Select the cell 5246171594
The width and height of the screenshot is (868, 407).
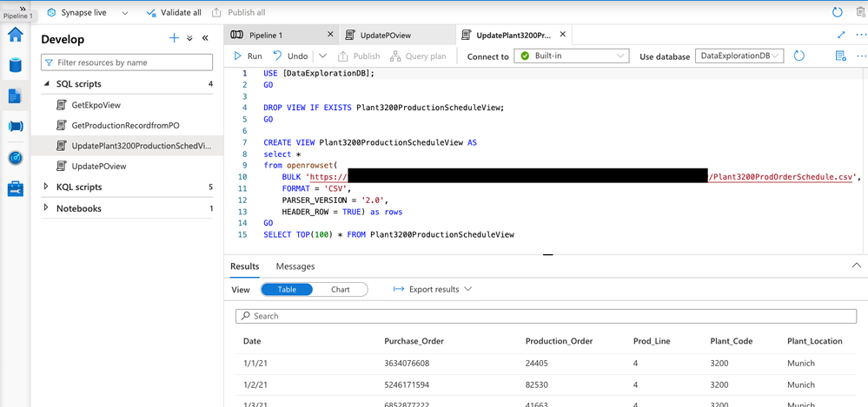pyautogui.click(x=407, y=384)
